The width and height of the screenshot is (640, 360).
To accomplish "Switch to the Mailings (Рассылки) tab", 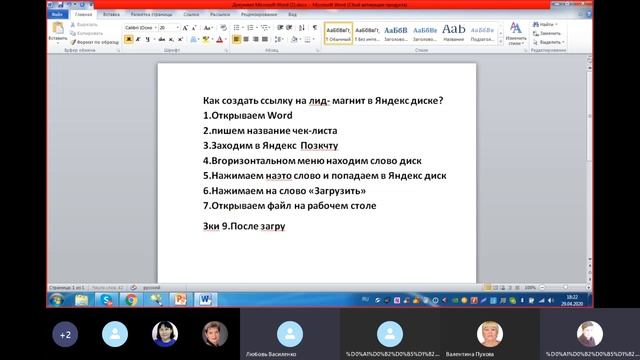I will coord(220,14).
